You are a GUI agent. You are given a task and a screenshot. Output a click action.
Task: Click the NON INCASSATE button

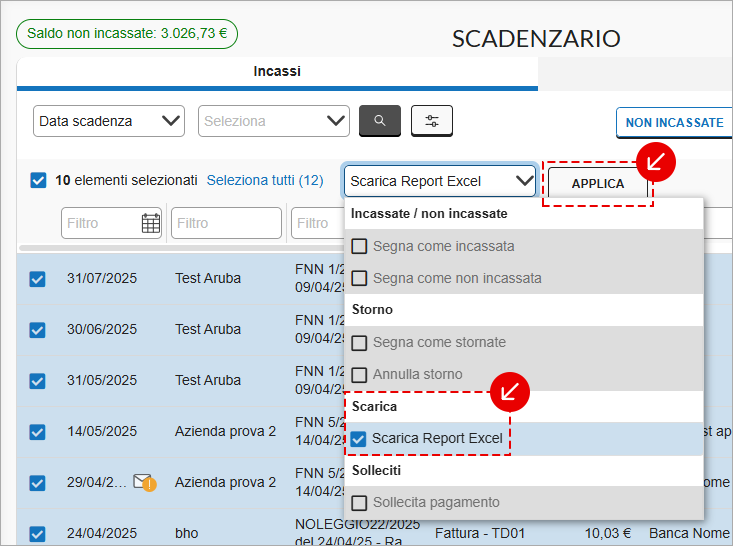coord(675,122)
